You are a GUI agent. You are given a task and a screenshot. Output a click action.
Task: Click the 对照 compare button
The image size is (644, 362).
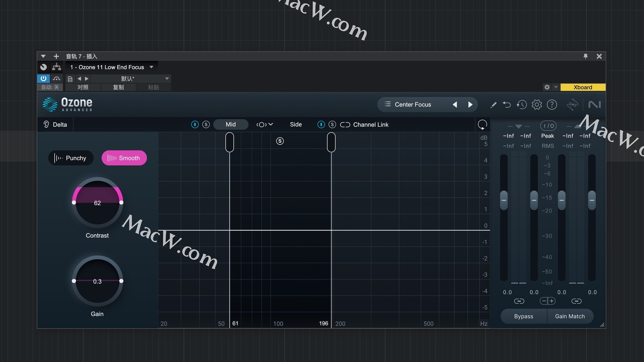pyautogui.click(x=83, y=87)
